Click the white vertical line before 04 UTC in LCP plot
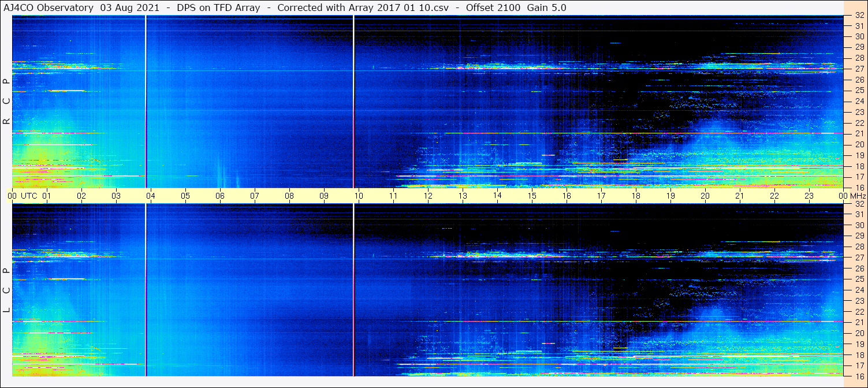Image resolution: width=868 pixels, height=388 pixels. tap(146, 290)
